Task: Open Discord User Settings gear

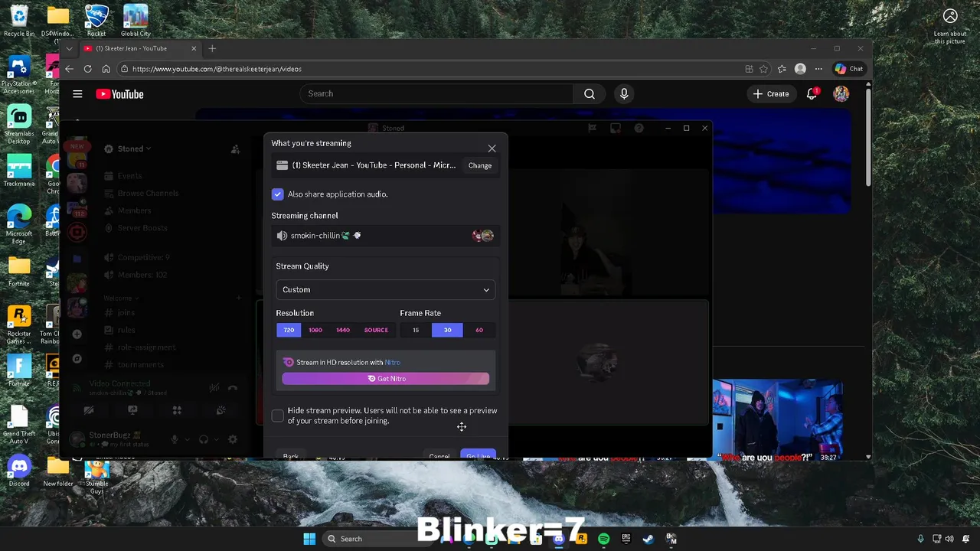Action: click(x=233, y=439)
